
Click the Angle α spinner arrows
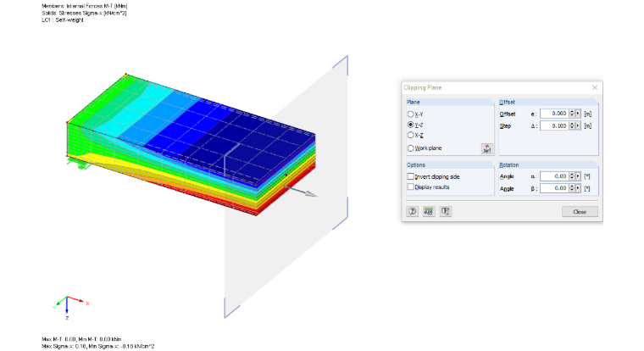(572, 175)
